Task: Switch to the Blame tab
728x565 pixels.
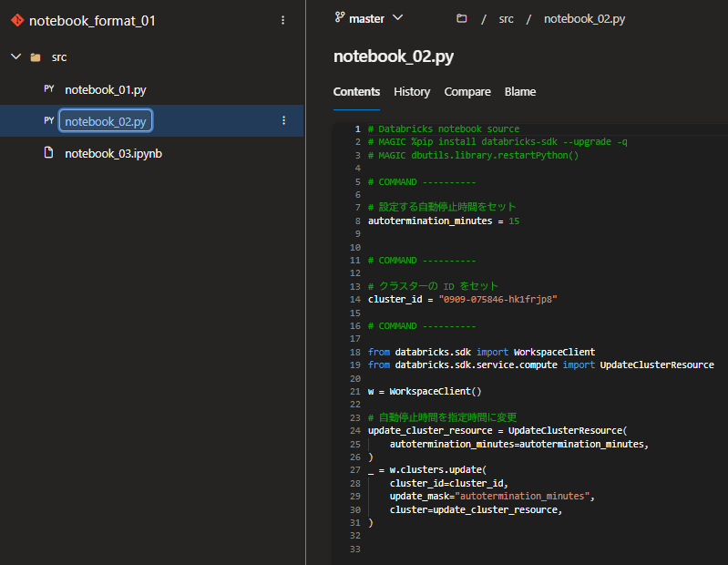Action: coord(520,92)
